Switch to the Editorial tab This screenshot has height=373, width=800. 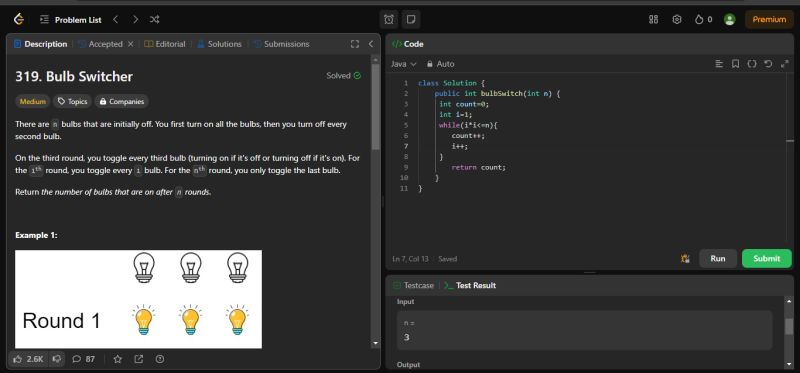(x=165, y=44)
